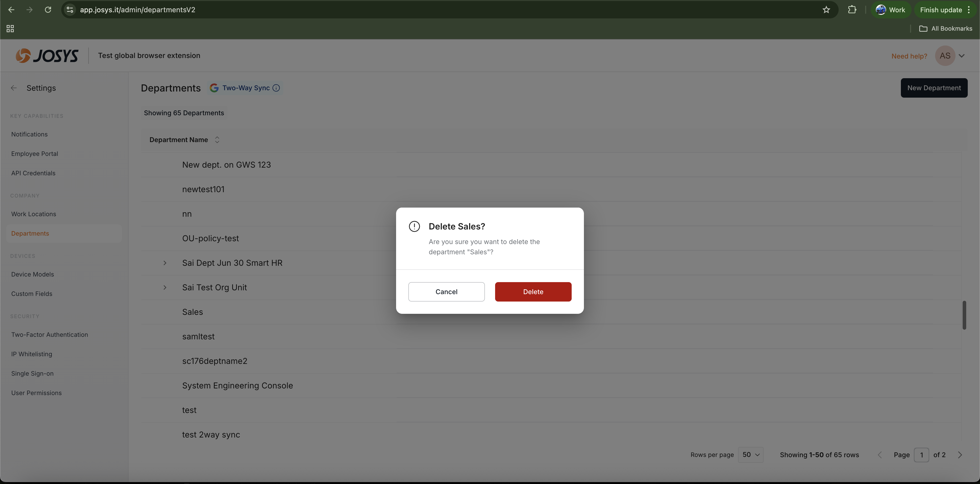Open the apps grid icon in the bookmarks bar
The height and width of the screenshot is (484, 980).
[10, 29]
